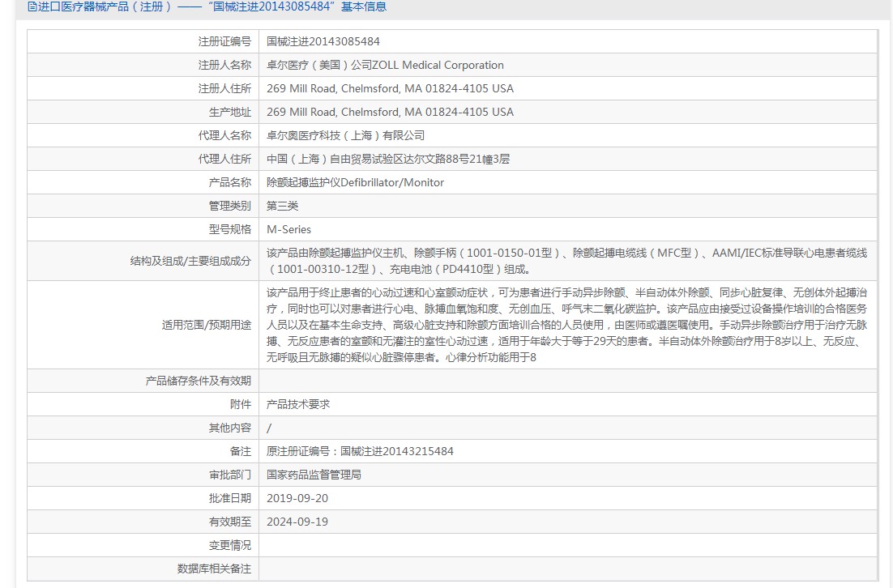
Task: Click the slash value in the 其他内容 row
Action: (269, 428)
